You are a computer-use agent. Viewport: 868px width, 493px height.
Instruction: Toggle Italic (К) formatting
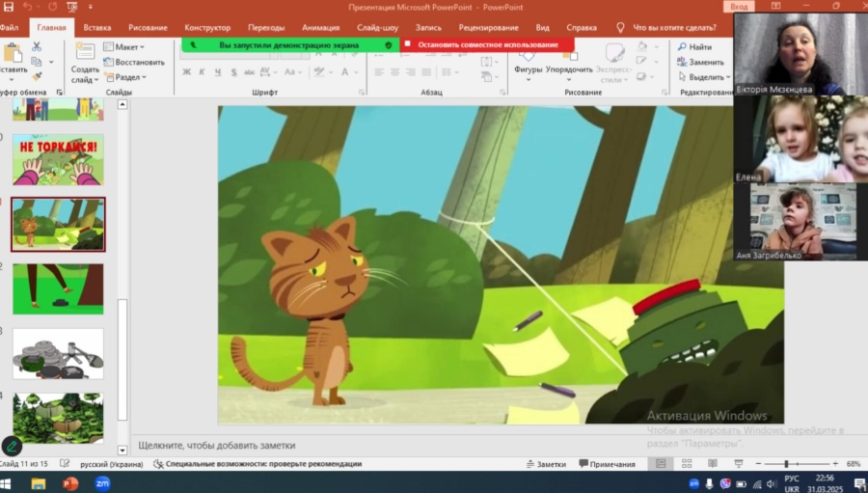203,72
